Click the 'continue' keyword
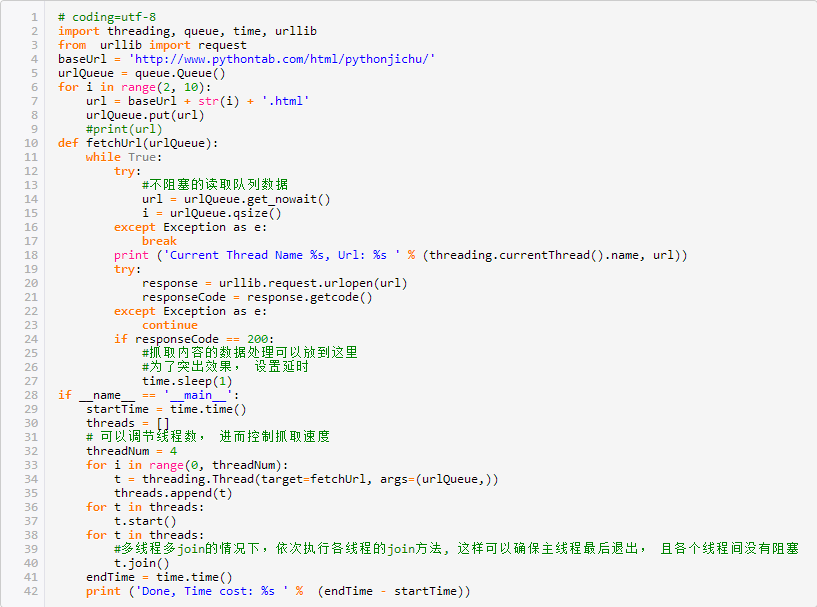 tap(170, 326)
